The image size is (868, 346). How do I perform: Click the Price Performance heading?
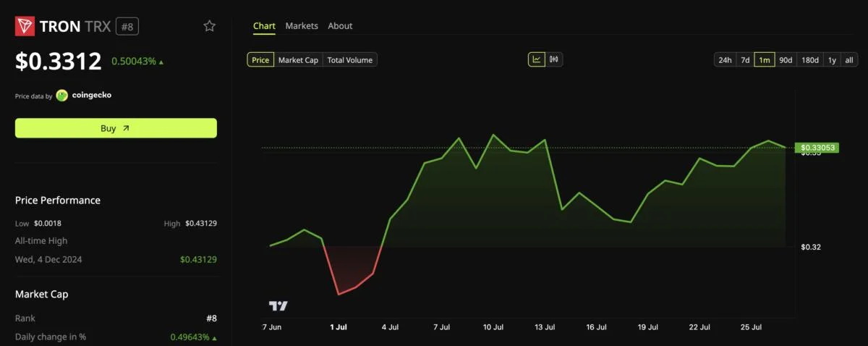pos(58,200)
